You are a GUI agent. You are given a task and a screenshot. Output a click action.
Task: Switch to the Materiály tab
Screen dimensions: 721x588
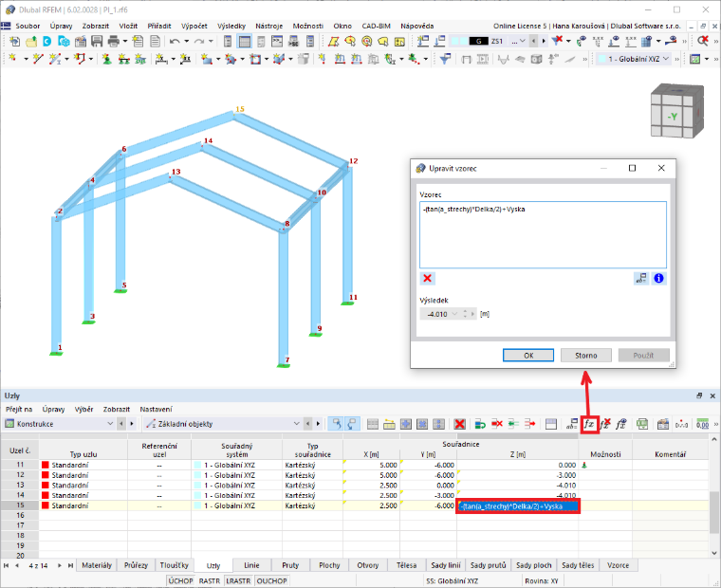click(x=97, y=565)
